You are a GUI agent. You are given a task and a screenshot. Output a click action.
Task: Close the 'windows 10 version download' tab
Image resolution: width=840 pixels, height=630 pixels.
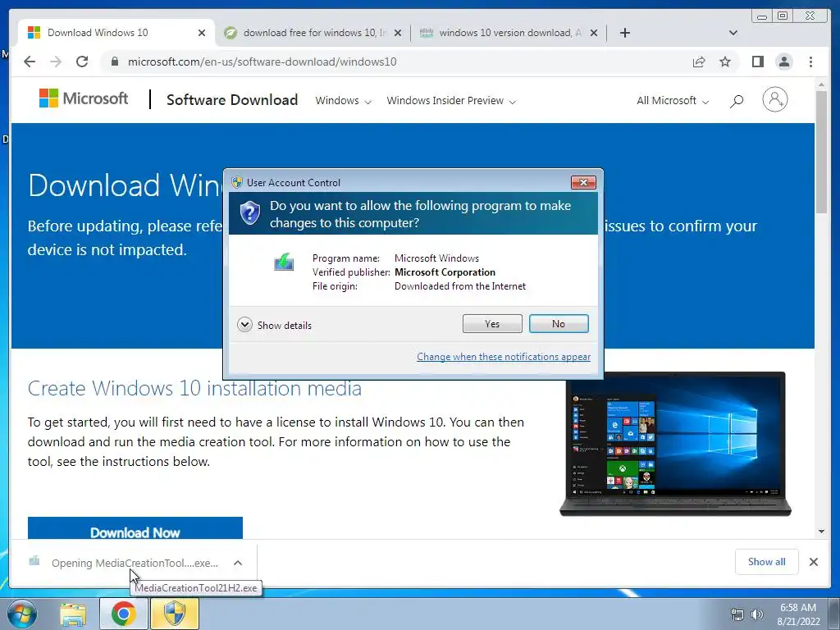[x=594, y=33]
